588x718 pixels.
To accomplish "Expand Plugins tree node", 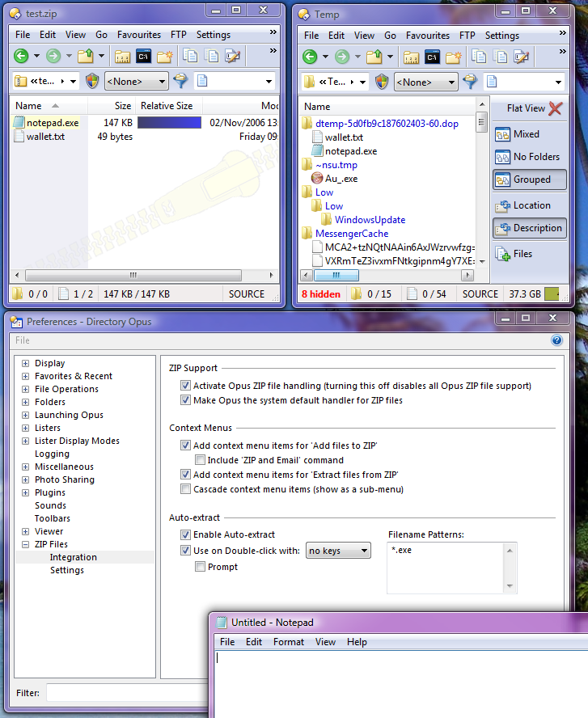I will coord(26,492).
